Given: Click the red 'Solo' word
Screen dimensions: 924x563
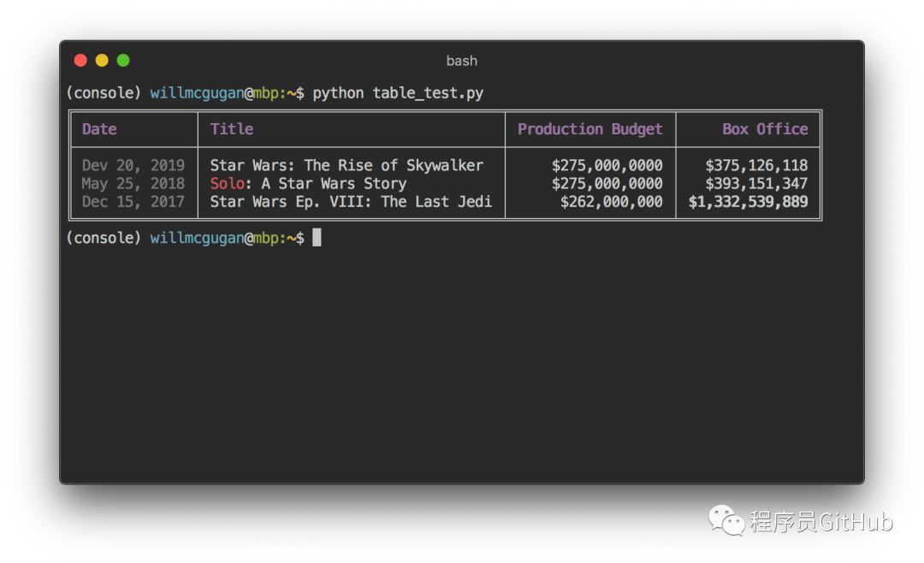Looking at the screenshot, I should coord(227,183).
